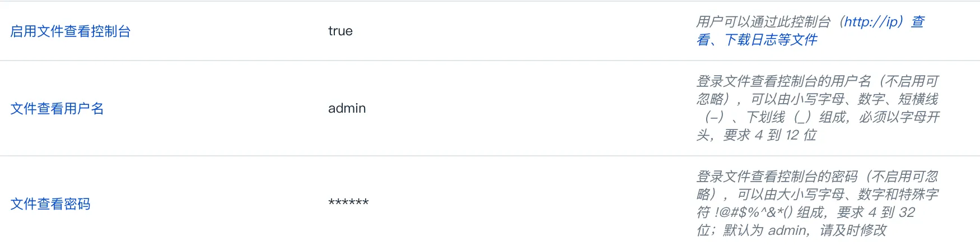980x250 pixels.
Task: Click 登录文件查看控制台的密码 description line
Action: click(x=777, y=177)
